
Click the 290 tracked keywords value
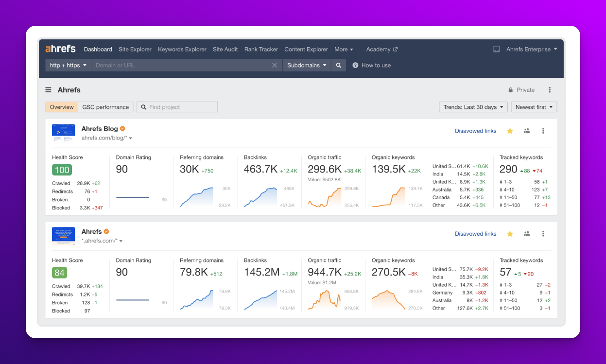click(x=508, y=169)
